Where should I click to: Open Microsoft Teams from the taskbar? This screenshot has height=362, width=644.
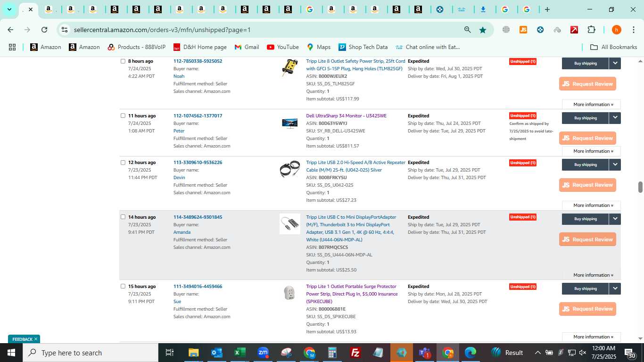pos(425,353)
